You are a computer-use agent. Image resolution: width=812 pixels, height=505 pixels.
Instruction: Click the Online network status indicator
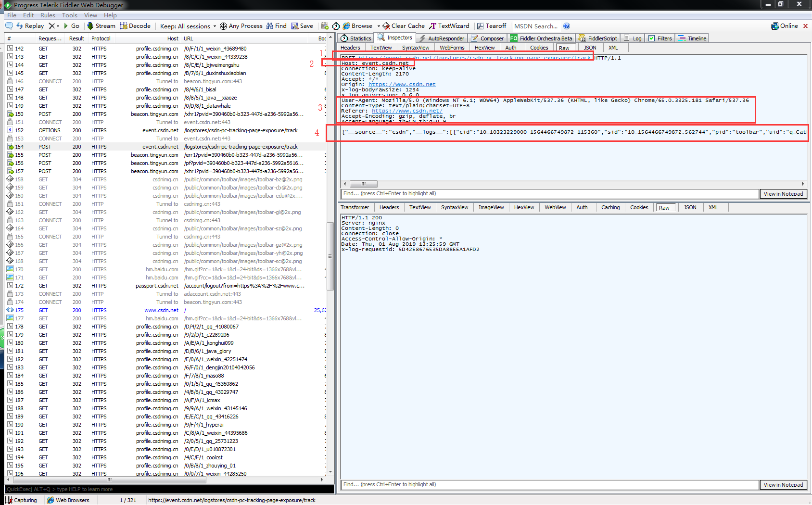[785, 26]
